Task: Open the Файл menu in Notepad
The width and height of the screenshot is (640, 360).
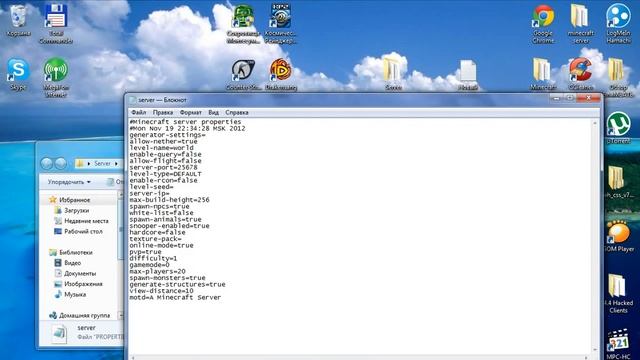Action: coord(139,112)
